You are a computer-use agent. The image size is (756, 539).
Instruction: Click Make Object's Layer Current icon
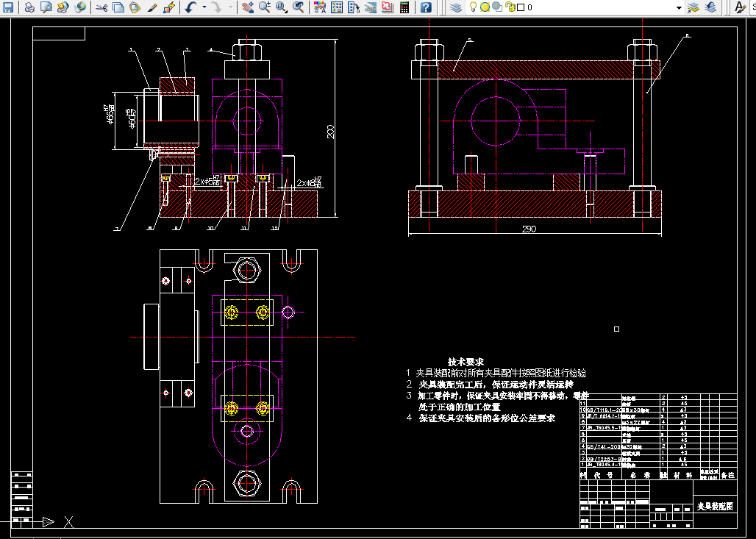point(693,7)
